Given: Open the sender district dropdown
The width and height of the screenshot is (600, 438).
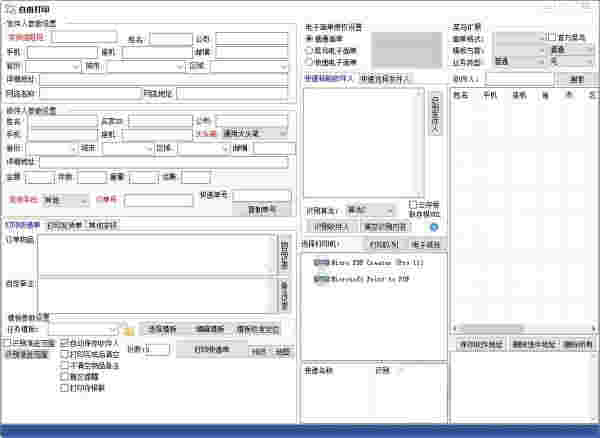Looking at the screenshot, I should point(249,67).
